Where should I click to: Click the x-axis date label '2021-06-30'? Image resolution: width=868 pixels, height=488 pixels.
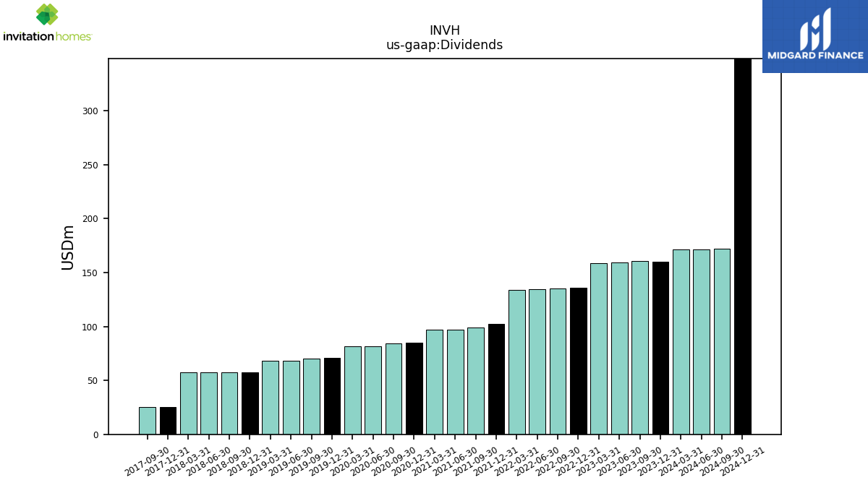[x=454, y=461]
